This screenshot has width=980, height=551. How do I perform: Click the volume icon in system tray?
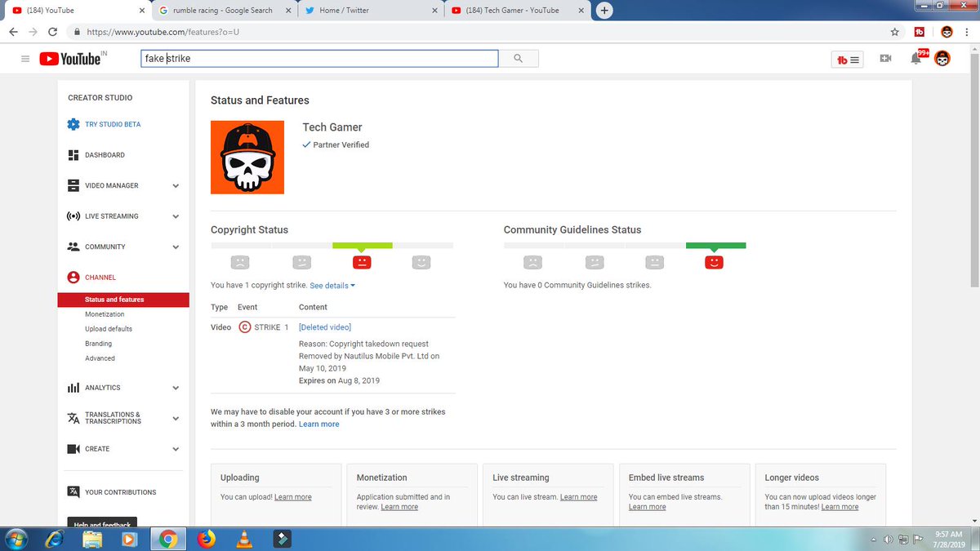888,540
